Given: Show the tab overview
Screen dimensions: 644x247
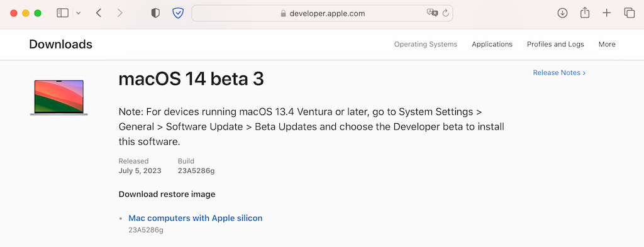Looking at the screenshot, I should (629, 13).
